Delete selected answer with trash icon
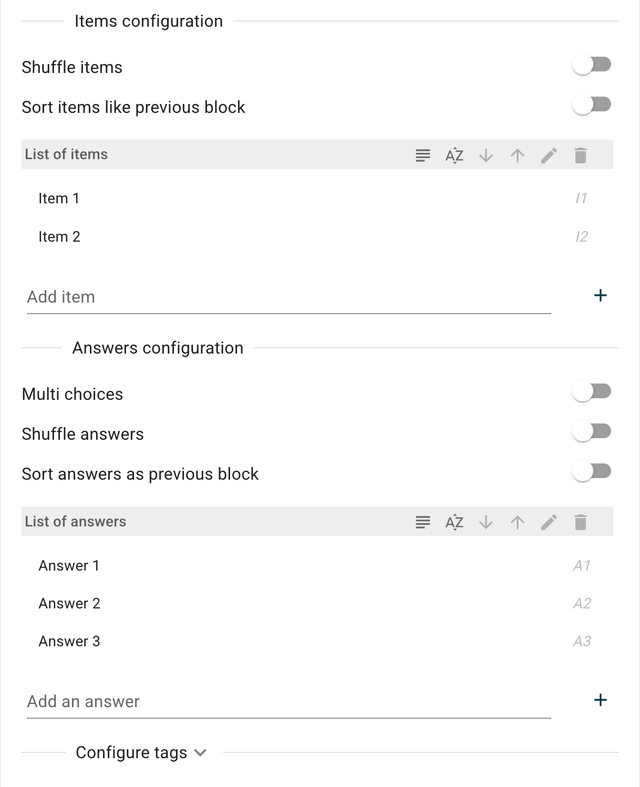Screen dimensions: 640x787 [580, 522]
